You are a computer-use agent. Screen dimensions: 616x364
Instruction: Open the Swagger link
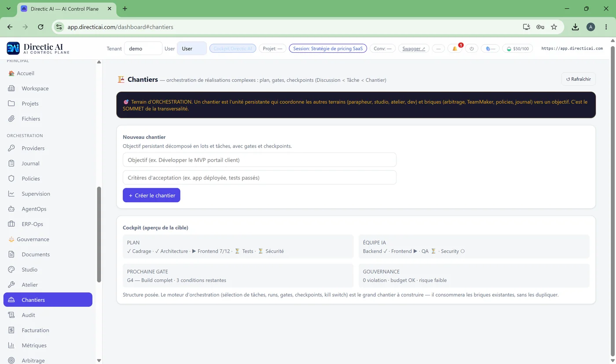click(414, 48)
